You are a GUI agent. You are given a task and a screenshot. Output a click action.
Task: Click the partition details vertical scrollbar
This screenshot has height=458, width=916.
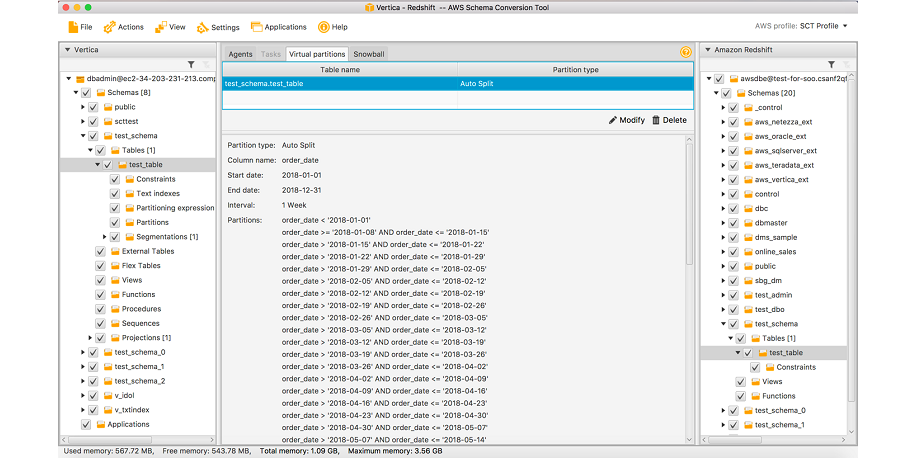[x=690, y=204]
